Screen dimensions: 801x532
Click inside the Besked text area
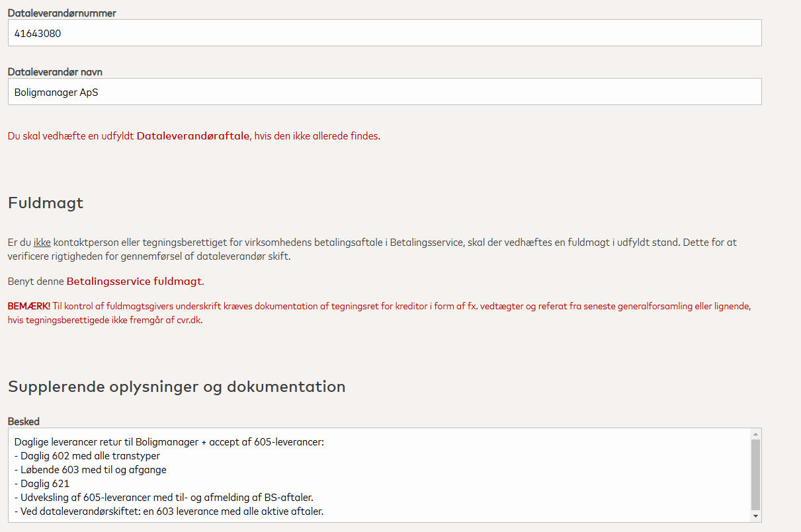[379, 475]
